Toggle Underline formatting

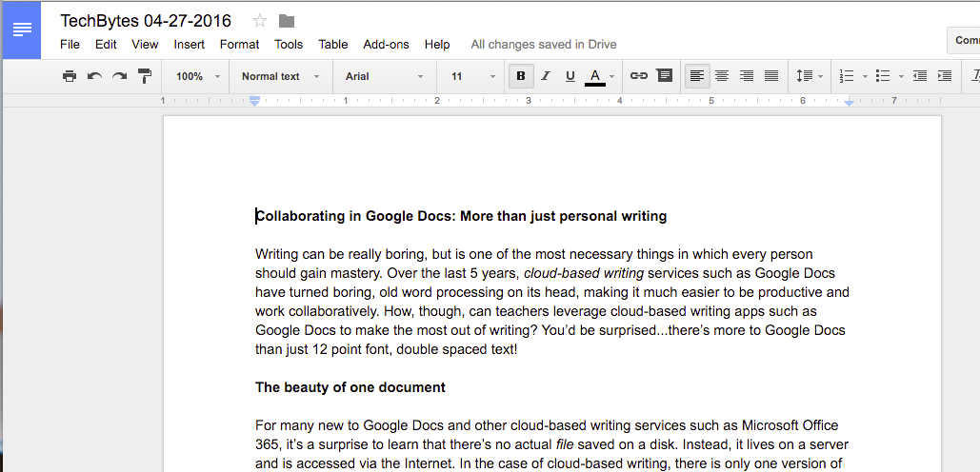[570, 76]
